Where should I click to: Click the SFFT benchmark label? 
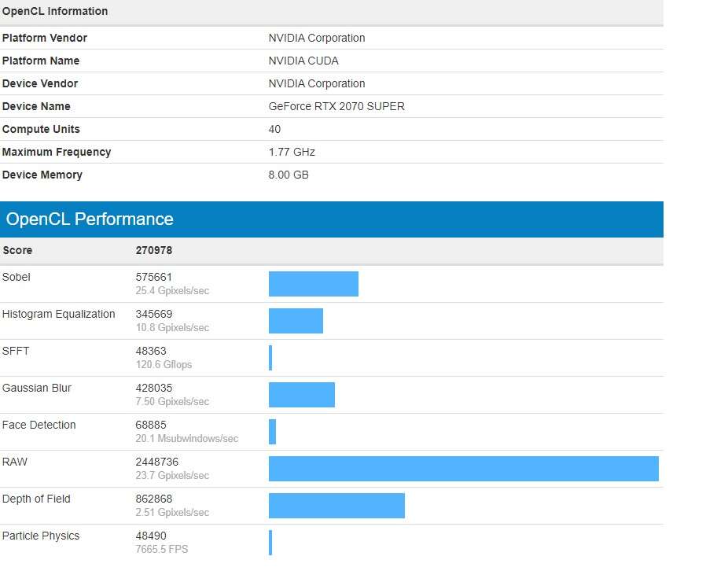tap(16, 351)
